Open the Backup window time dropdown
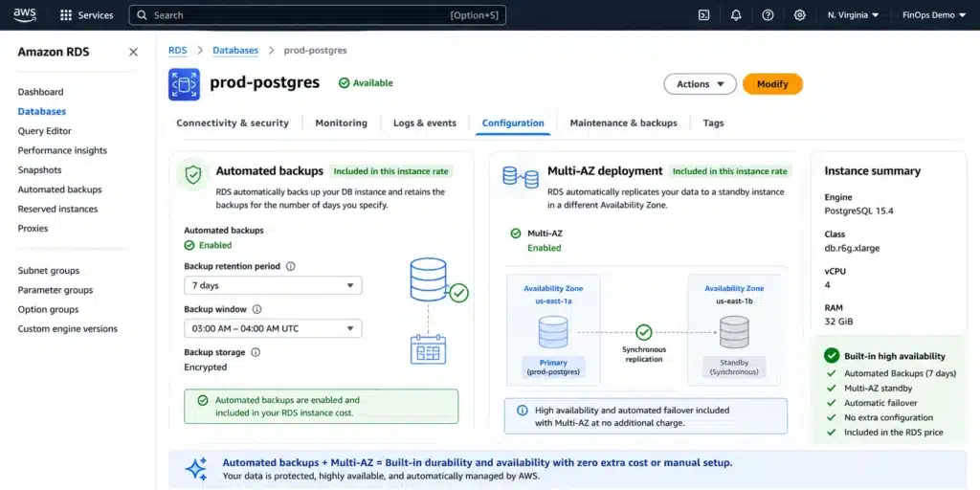Screen dimensions: 980x490 (x=273, y=328)
